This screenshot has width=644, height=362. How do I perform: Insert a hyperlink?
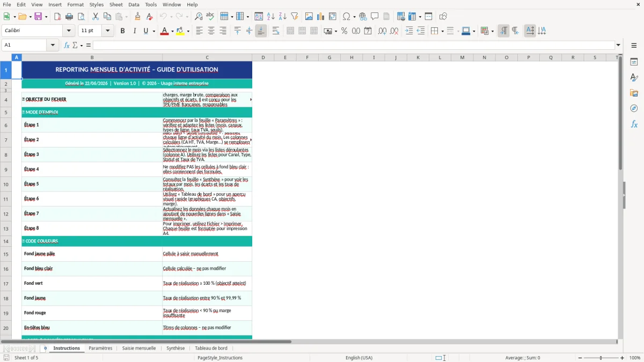pos(363,17)
